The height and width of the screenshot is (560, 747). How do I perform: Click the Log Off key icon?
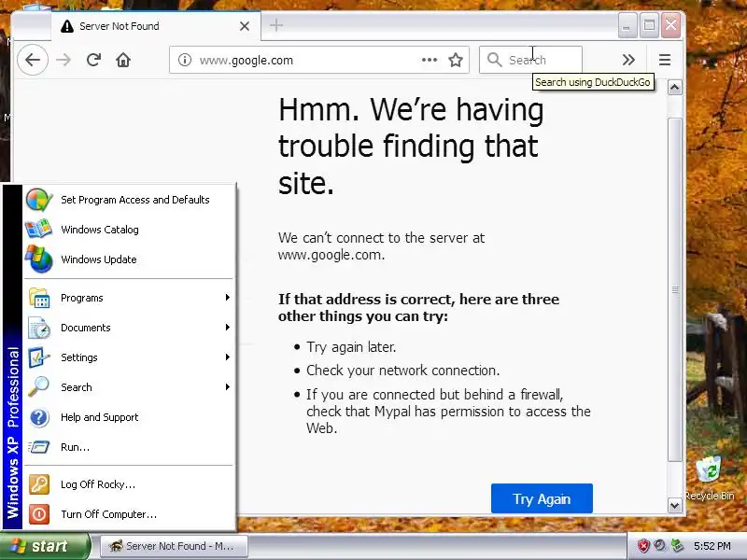pyautogui.click(x=39, y=484)
